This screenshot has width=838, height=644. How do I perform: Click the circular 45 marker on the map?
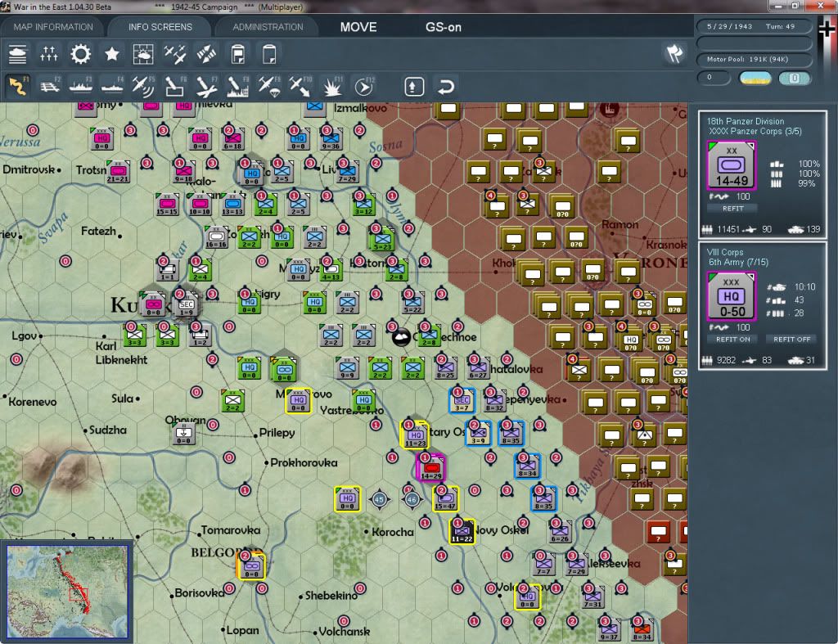click(380, 499)
